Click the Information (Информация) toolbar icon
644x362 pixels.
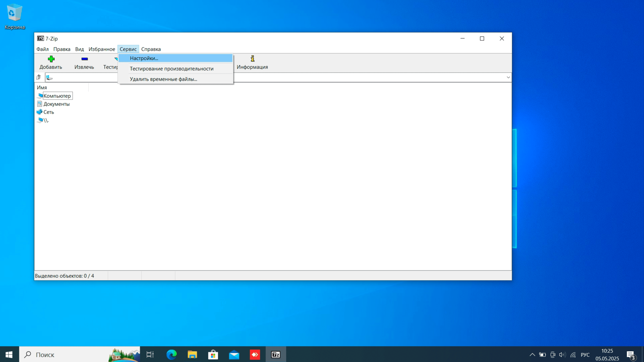tap(252, 59)
